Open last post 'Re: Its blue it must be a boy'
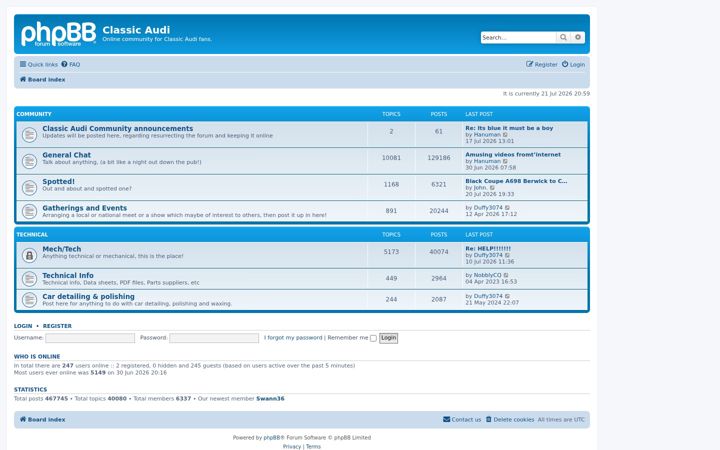Image resolution: width=720 pixels, height=450 pixels. tap(509, 128)
